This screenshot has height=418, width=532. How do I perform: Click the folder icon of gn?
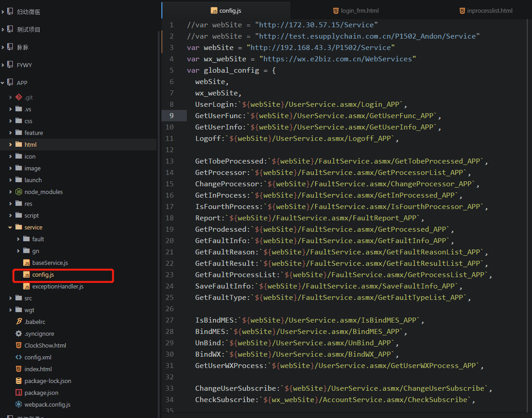coord(26,250)
